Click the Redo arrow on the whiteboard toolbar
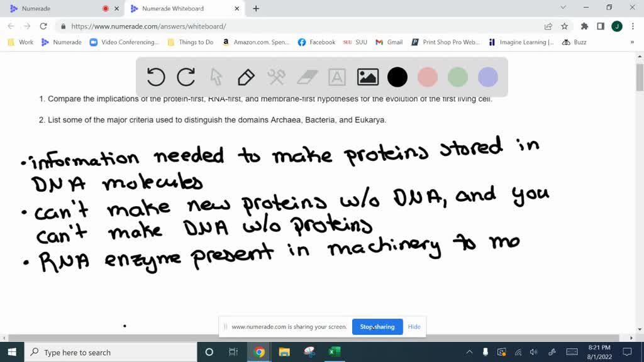 click(186, 77)
